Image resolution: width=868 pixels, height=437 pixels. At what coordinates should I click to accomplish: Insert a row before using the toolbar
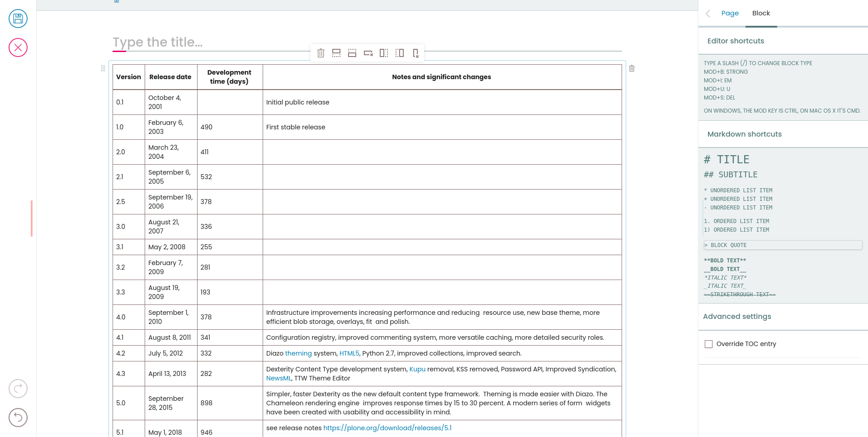pyautogui.click(x=352, y=53)
